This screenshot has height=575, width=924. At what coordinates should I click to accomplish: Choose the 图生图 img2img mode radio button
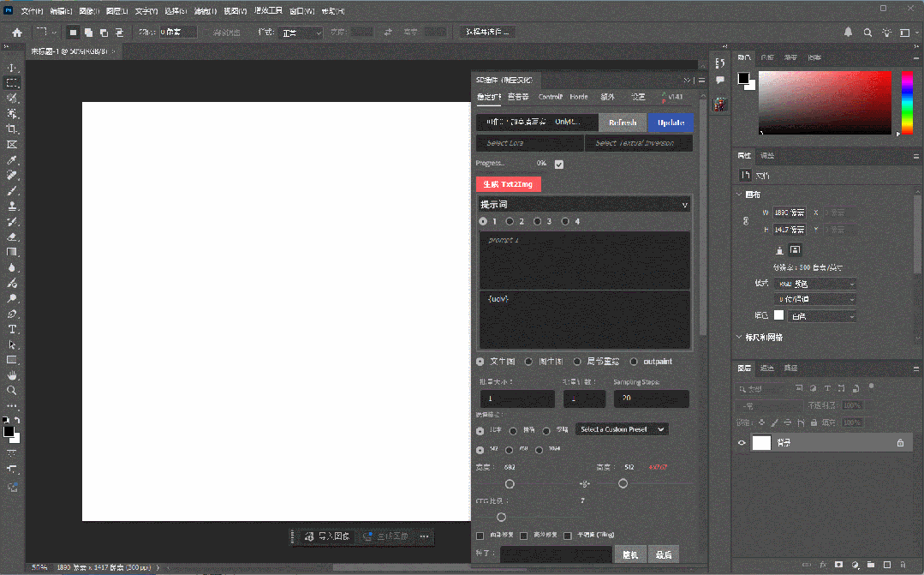point(528,362)
